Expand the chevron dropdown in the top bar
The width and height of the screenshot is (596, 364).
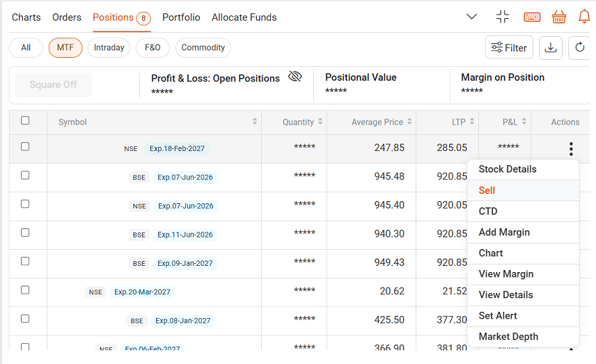pyautogui.click(x=472, y=17)
